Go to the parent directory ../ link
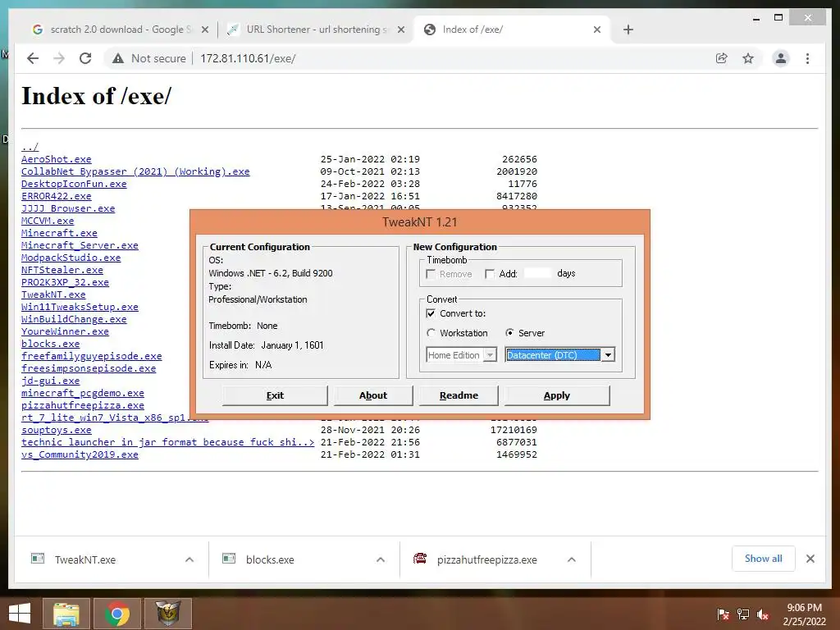840x630 pixels. pos(30,147)
